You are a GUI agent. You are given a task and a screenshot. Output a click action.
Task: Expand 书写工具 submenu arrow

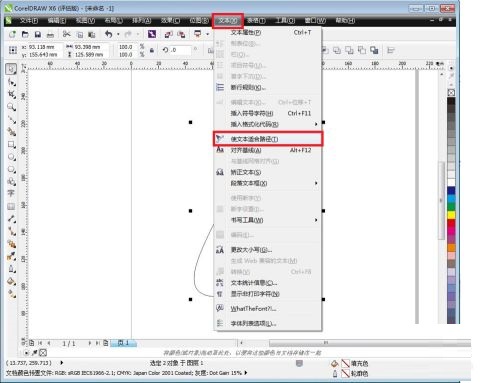click(316, 220)
